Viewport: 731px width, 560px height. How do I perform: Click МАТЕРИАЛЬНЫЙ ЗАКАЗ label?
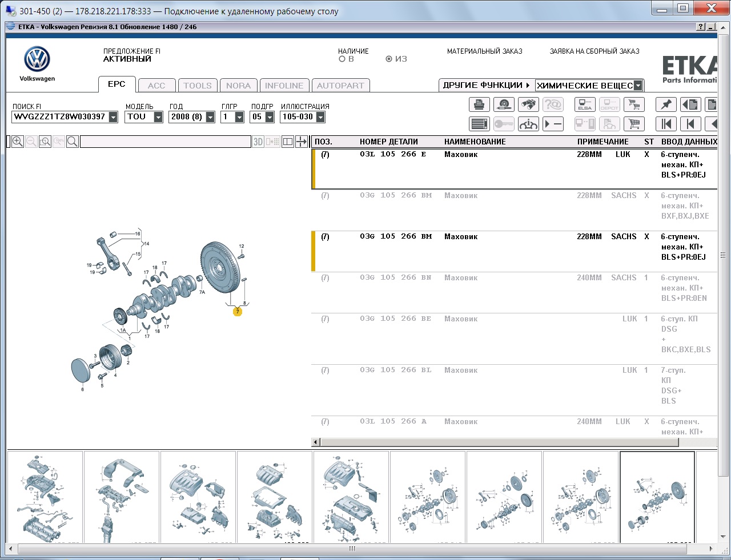coord(485,51)
